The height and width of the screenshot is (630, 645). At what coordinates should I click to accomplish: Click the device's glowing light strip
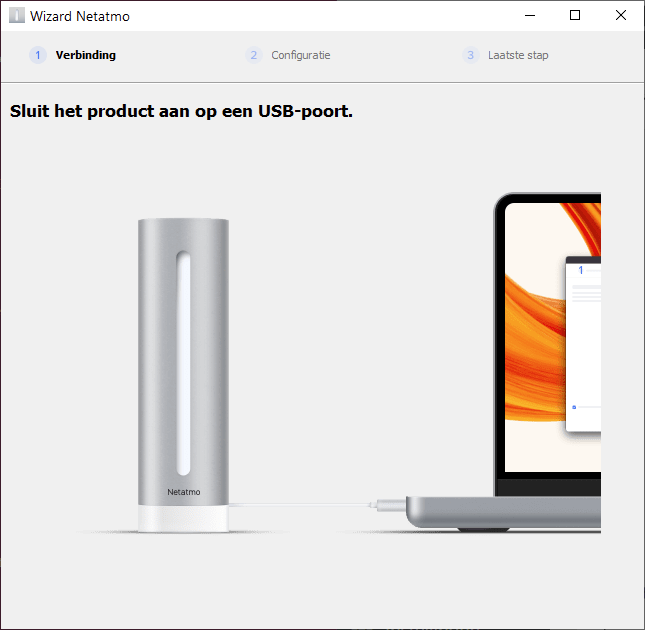[183, 363]
